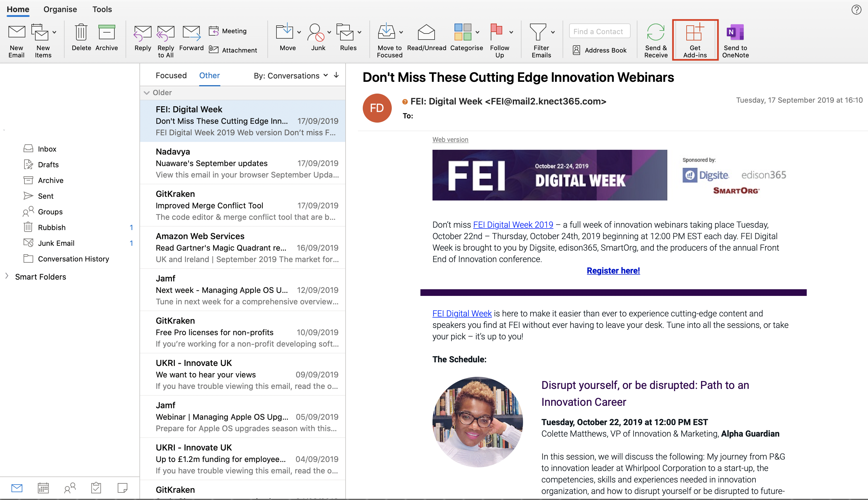Toggle Read/Unread status
This screenshot has height=500, width=868.
pyautogui.click(x=426, y=33)
